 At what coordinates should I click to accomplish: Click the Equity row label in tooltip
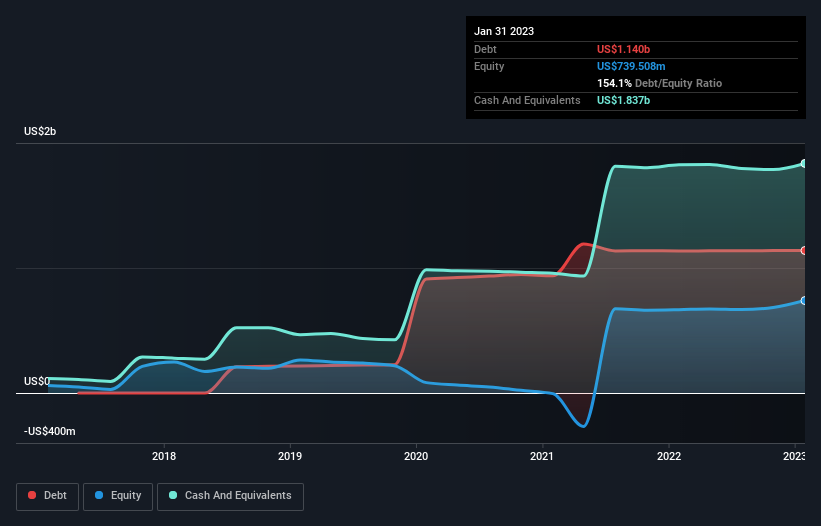pyautogui.click(x=489, y=66)
